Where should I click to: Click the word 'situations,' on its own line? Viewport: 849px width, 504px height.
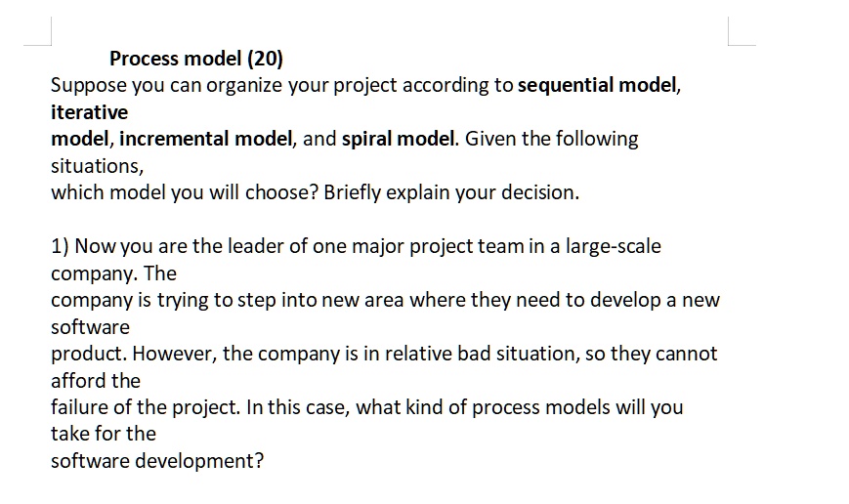tap(98, 166)
